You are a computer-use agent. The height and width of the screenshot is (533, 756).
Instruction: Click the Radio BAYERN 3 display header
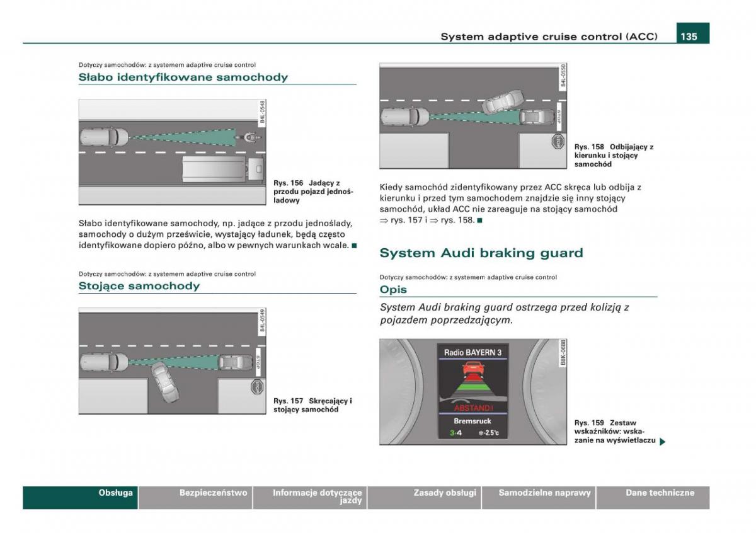pyautogui.click(x=473, y=352)
